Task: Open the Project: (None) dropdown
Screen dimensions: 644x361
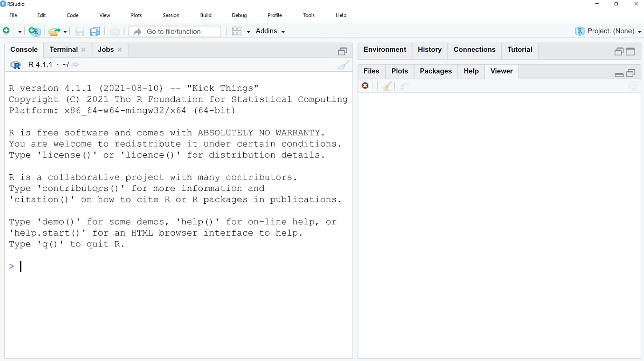Action: coord(608,31)
